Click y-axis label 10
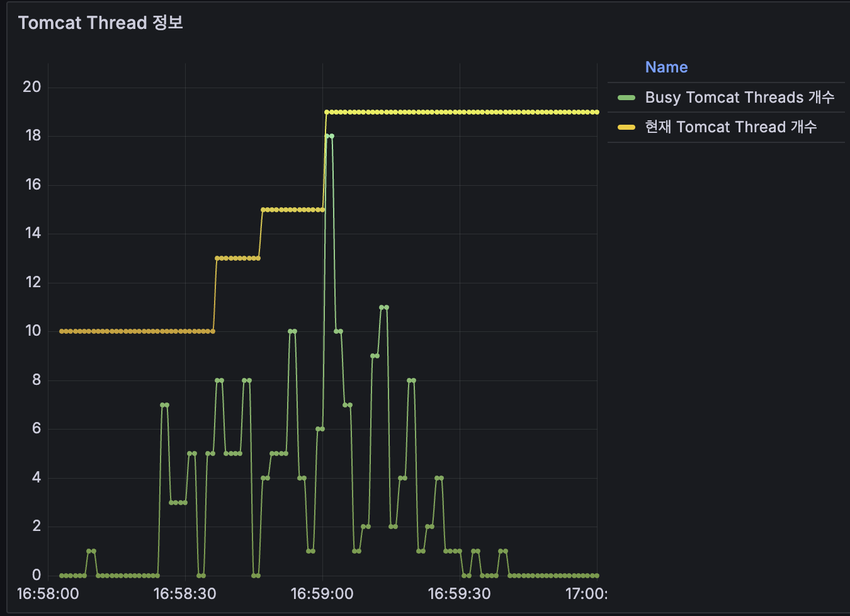 coord(33,331)
